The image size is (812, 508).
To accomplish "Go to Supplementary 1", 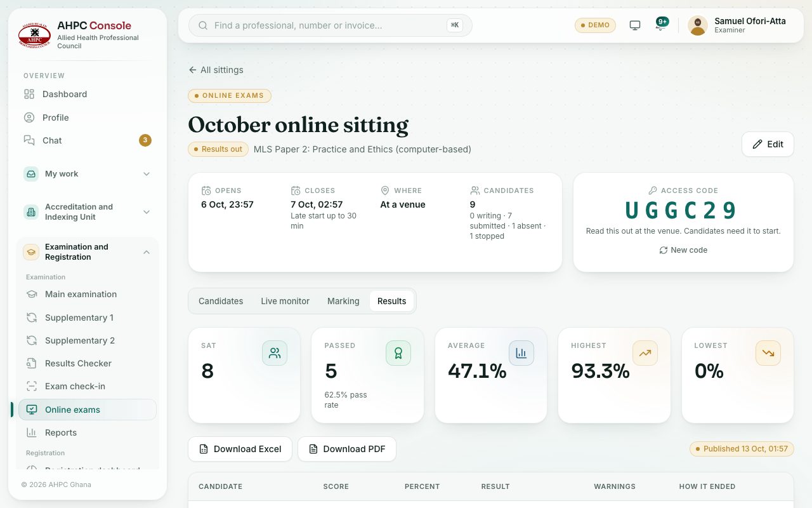I will pyautogui.click(x=88, y=317).
